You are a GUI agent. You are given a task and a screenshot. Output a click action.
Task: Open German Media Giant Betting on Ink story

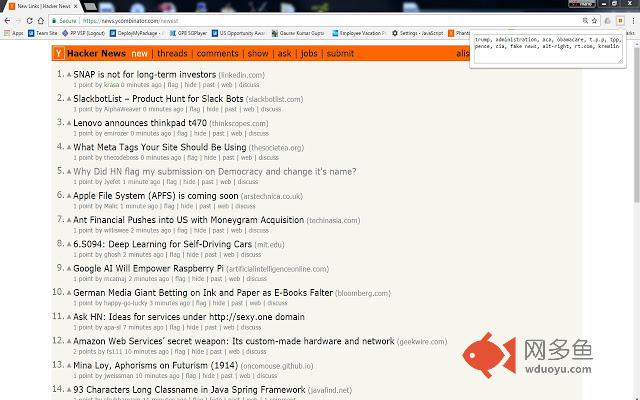click(x=203, y=293)
